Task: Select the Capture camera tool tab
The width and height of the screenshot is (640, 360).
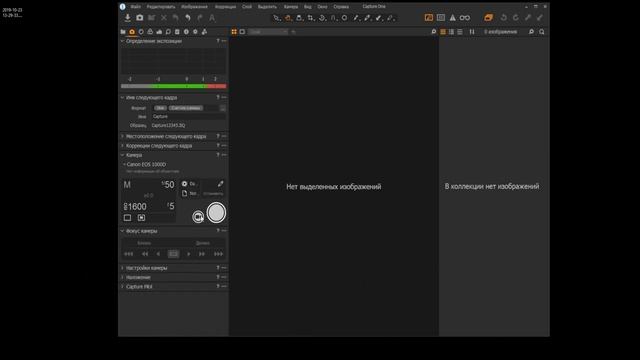Action: (x=132, y=32)
